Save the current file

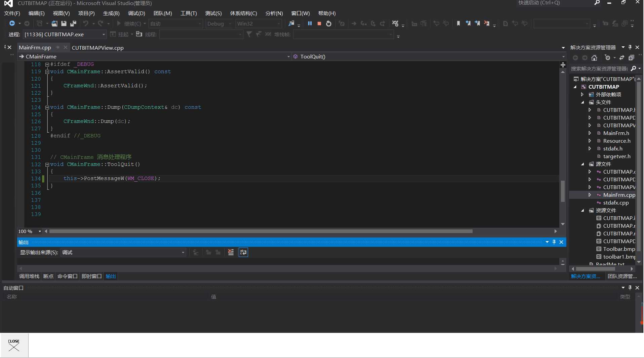pyautogui.click(x=64, y=24)
